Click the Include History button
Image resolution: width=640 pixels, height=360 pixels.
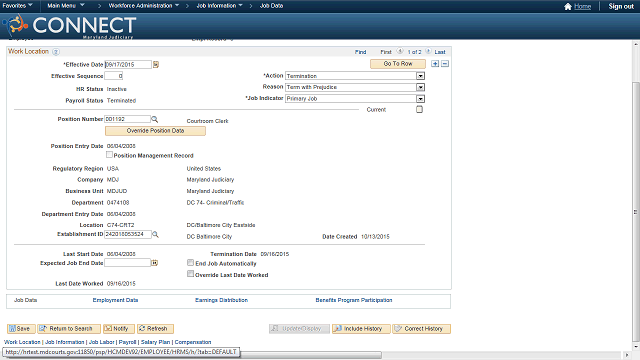[x=361, y=329]
